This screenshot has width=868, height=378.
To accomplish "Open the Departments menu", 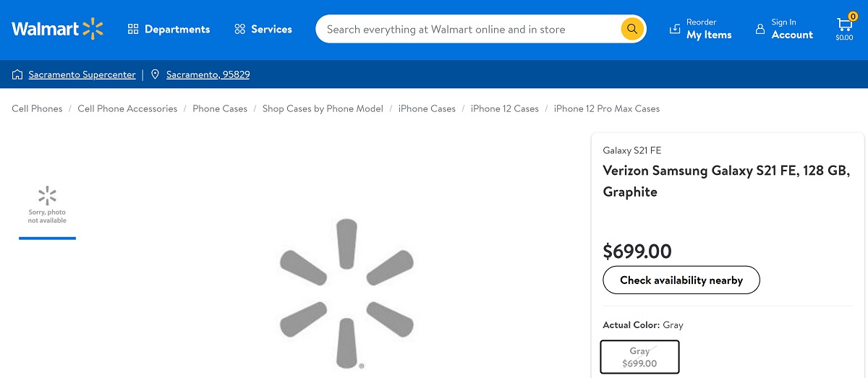I will pos(169,29).
